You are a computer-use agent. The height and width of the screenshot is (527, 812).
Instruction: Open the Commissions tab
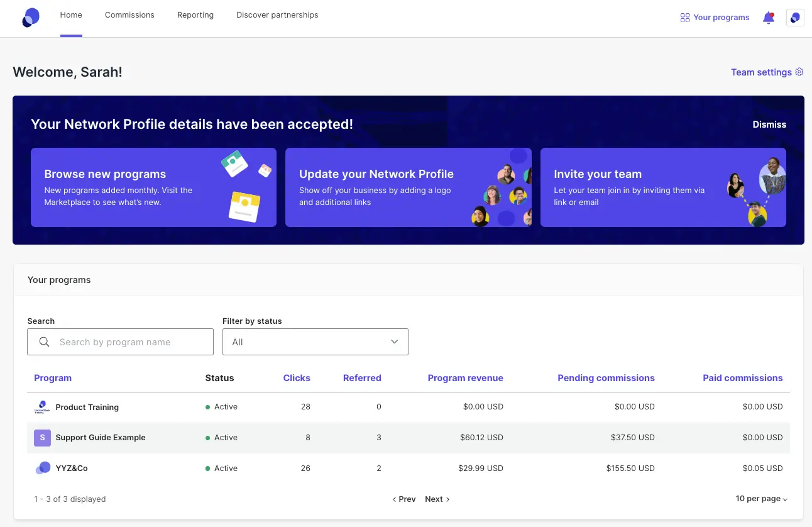pos(129,15)
